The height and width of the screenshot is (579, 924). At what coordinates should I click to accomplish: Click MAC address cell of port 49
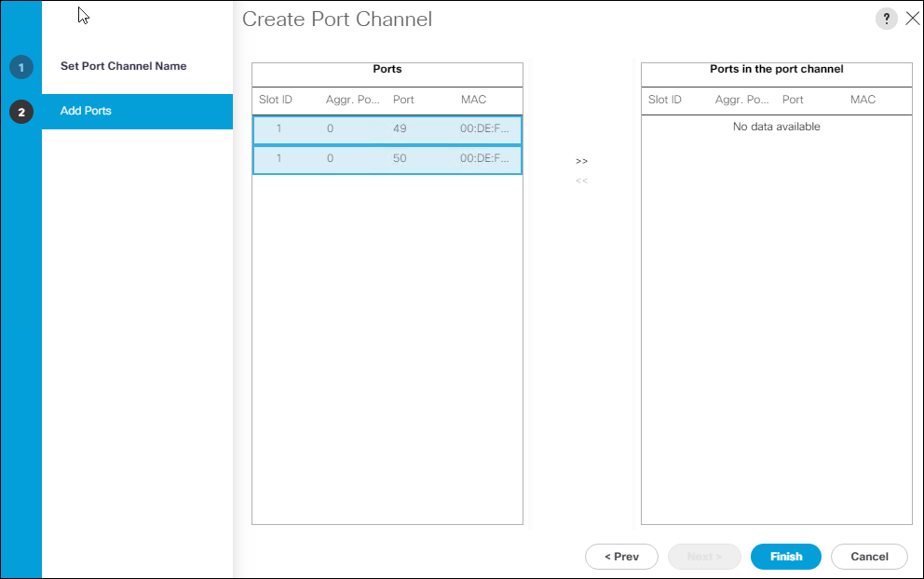(x=484, y=128)
